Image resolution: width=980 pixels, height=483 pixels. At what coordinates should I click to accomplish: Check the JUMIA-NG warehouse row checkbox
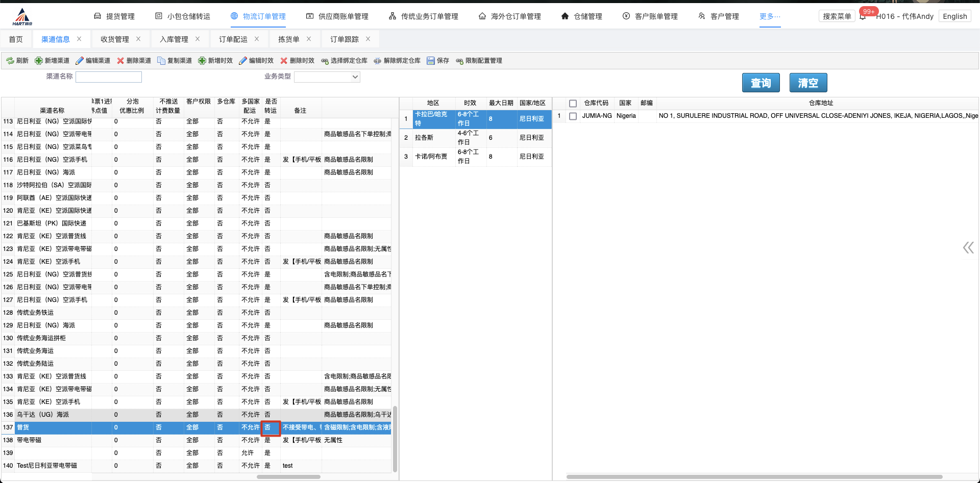pos(573,116)
